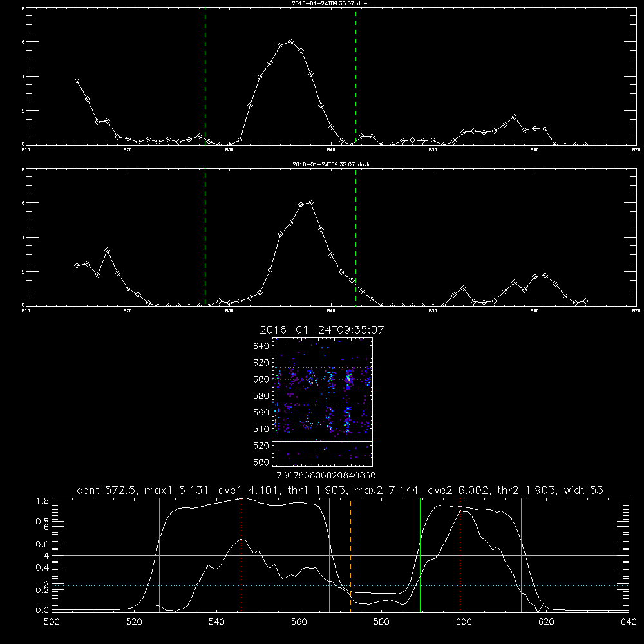Click the '560' x-axis label of bottom plot
The height and width of the screenshot is (644, 644).
pos(299,622)
